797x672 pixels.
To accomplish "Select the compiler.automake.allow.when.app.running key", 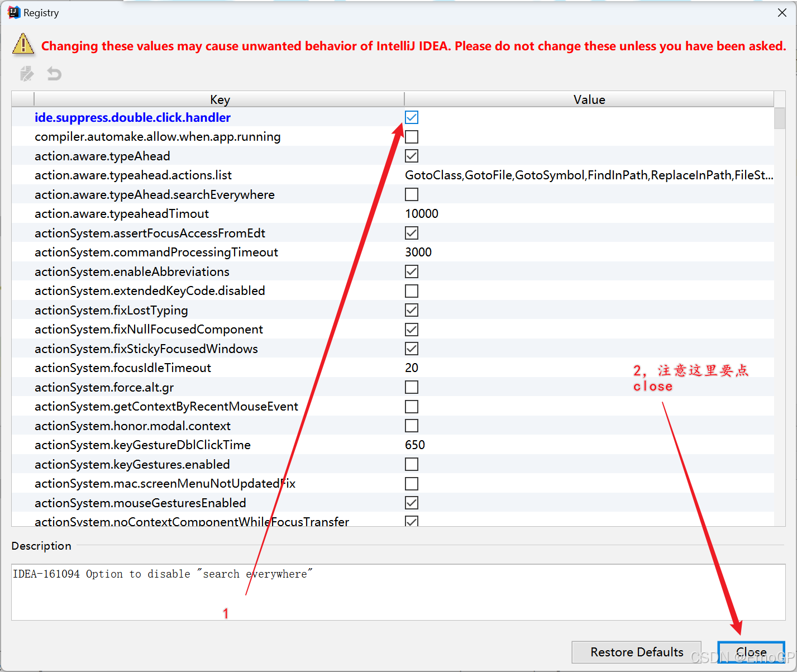I will [x=158, y=137].
